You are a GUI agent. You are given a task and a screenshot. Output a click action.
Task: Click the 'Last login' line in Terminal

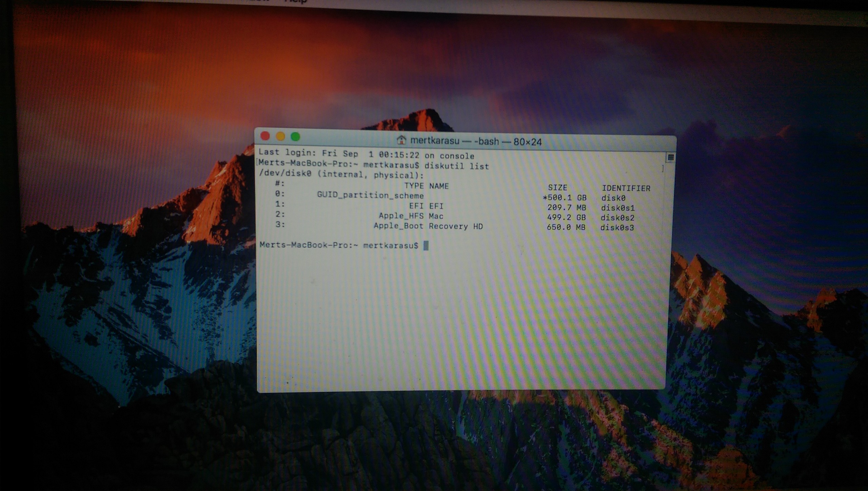tap(366, 154)
